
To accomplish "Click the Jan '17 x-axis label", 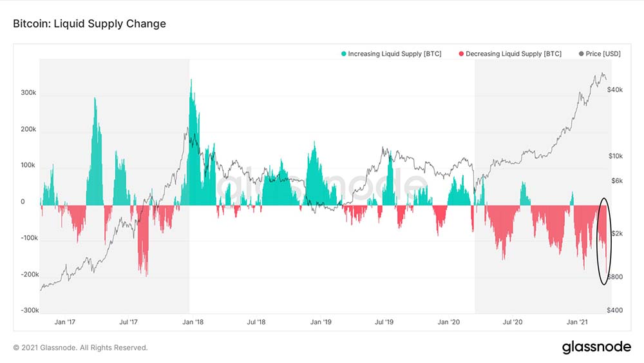I will coord(65,322).
